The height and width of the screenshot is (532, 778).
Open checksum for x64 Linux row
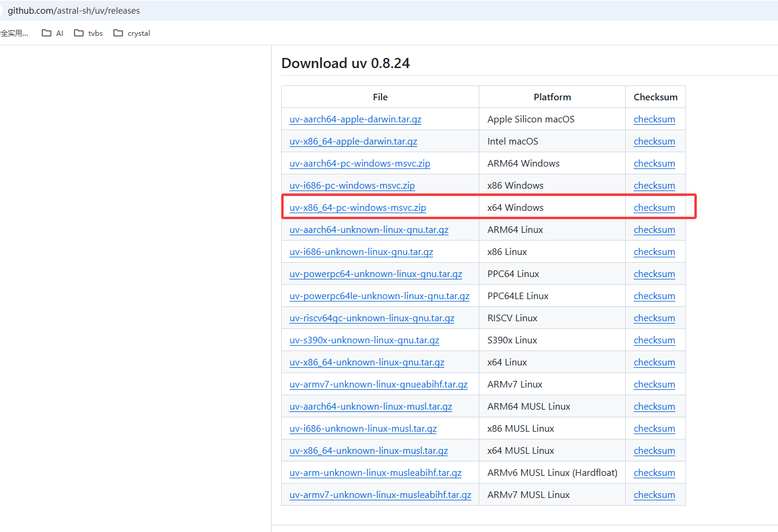[x=654, y=362]
